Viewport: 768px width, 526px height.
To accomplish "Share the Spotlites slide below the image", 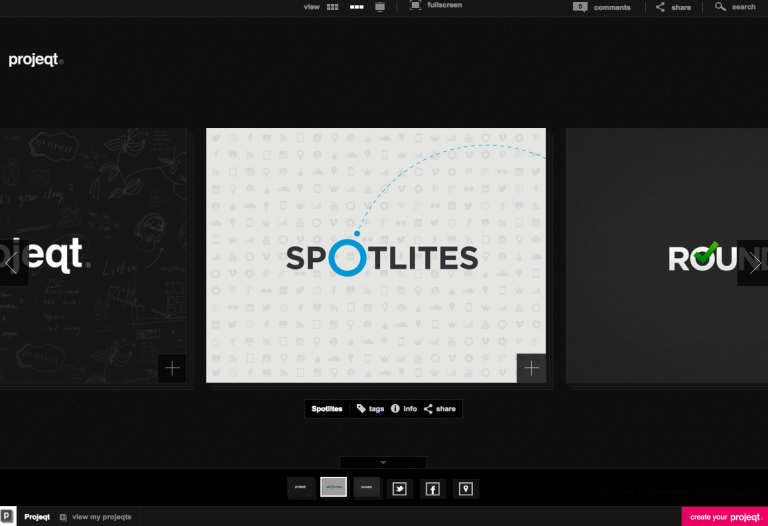I will click(440, 409).
